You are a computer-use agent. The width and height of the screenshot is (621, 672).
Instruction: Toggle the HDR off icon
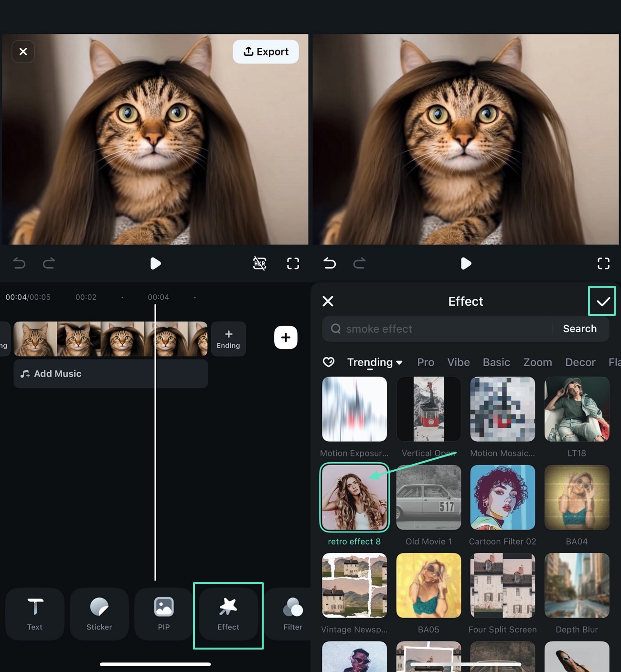[x=259, y=263]
